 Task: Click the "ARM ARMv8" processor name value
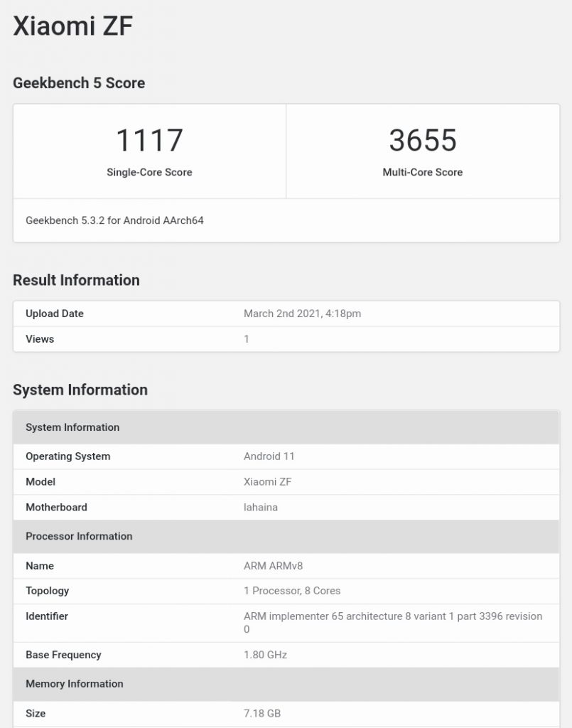point(274,566)
